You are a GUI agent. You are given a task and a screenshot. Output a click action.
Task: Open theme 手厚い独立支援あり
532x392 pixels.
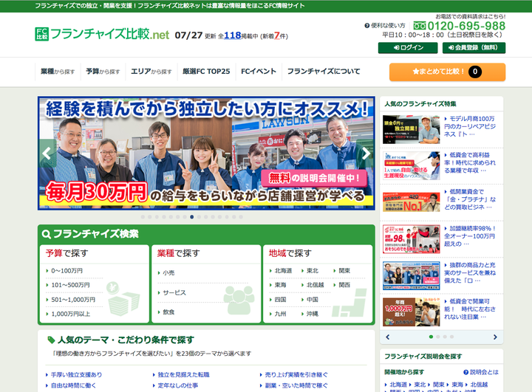pos(76,375)
